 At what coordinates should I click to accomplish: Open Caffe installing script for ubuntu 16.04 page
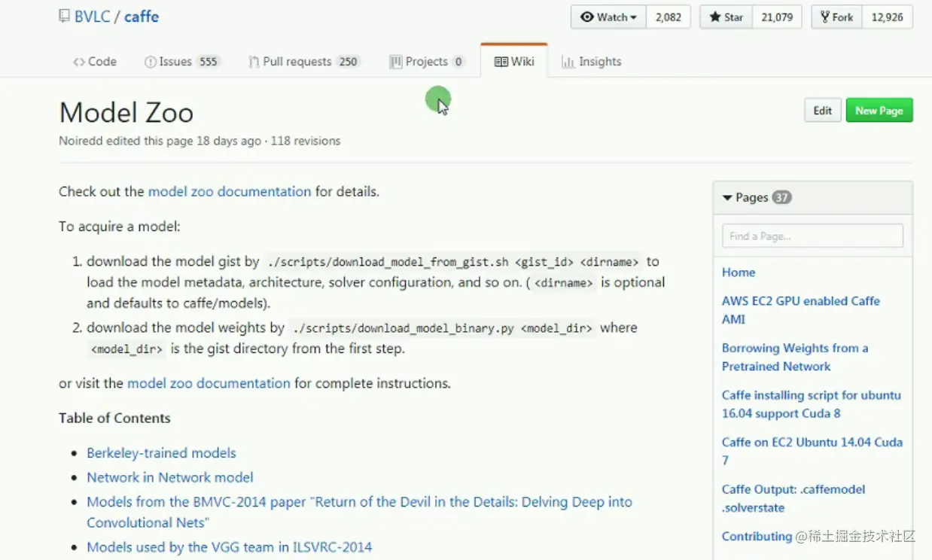pyautogui.click(x=811, y=404)
